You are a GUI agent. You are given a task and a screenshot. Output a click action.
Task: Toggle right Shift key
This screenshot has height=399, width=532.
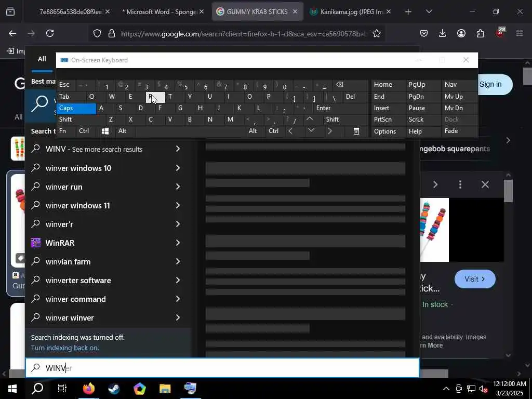(345, 119)
